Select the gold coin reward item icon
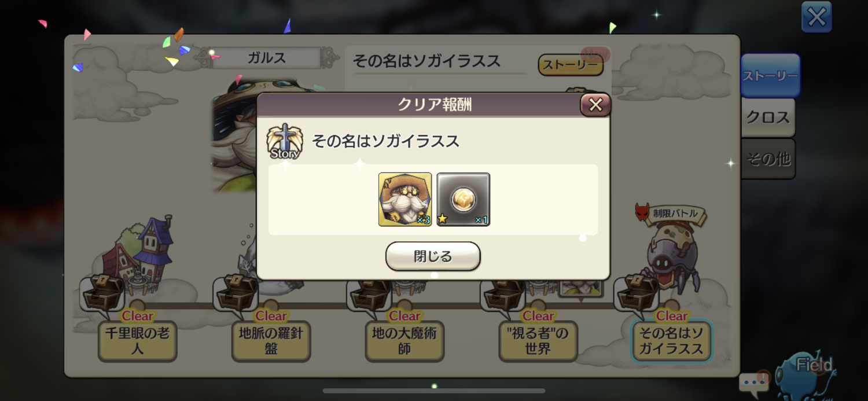868x401 pixels. [x=464, y=199]
